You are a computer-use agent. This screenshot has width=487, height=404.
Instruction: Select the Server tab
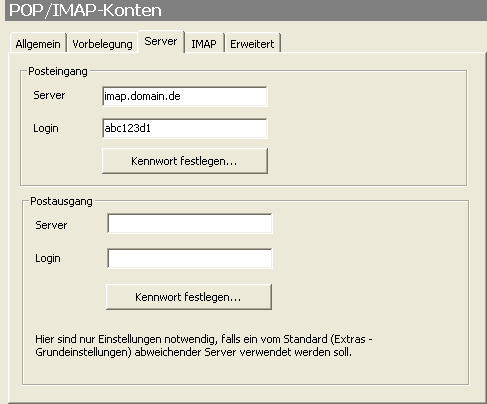[x=161, y=41]
